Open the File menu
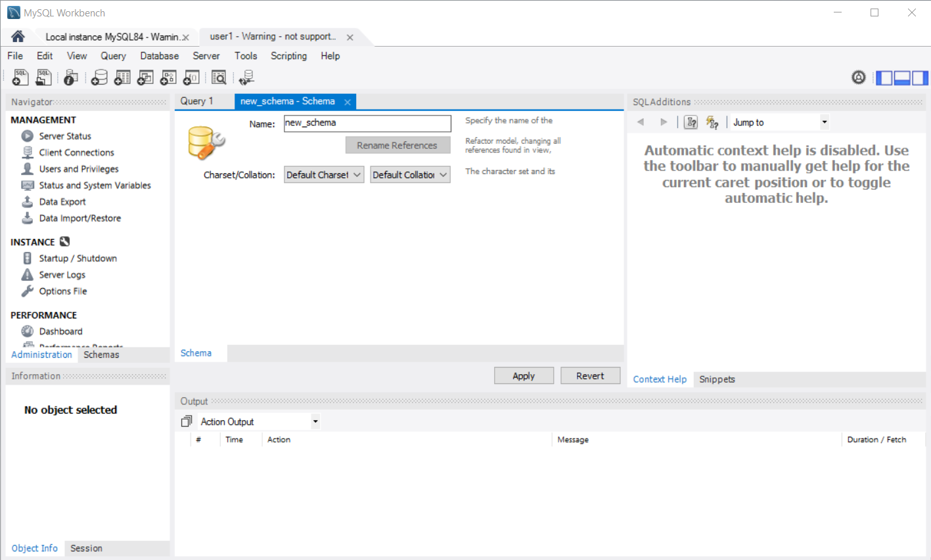 15,56
